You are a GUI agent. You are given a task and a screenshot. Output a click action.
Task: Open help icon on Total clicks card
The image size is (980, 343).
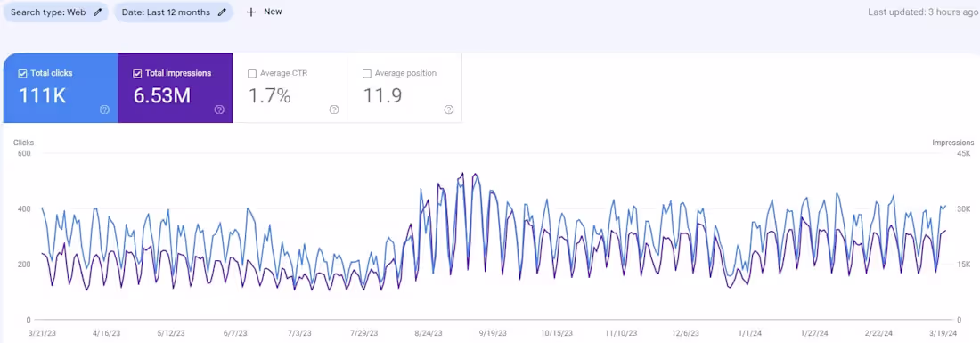[x=104, y=110]
